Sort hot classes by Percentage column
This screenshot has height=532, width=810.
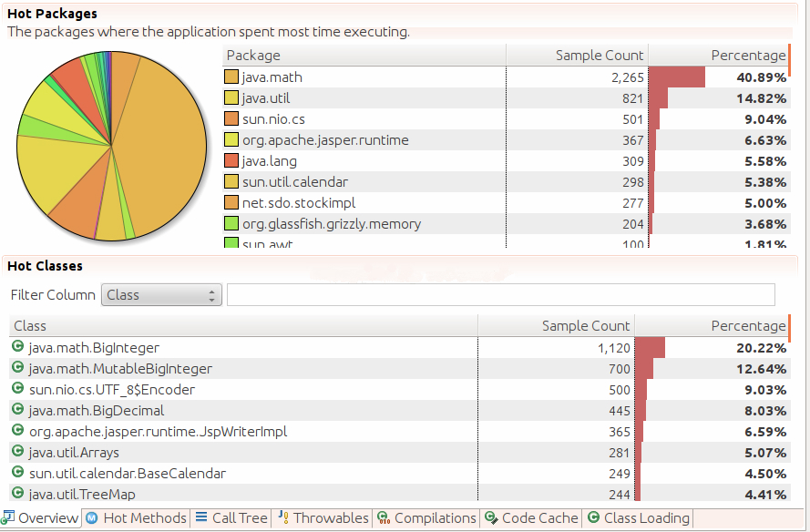pos(712,326)
